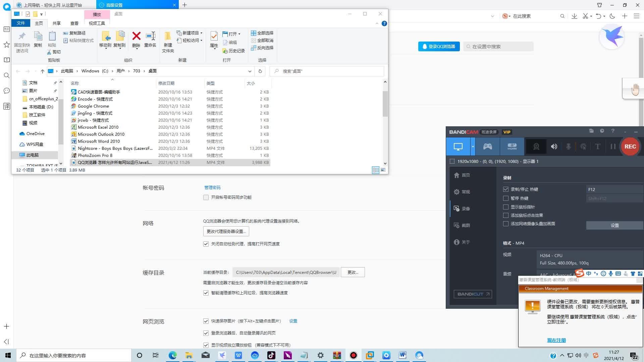The image size is (644, 362).
Task: Enable the 暂停 热键 pause hotkey checkbox
Action: click(506, 198)
